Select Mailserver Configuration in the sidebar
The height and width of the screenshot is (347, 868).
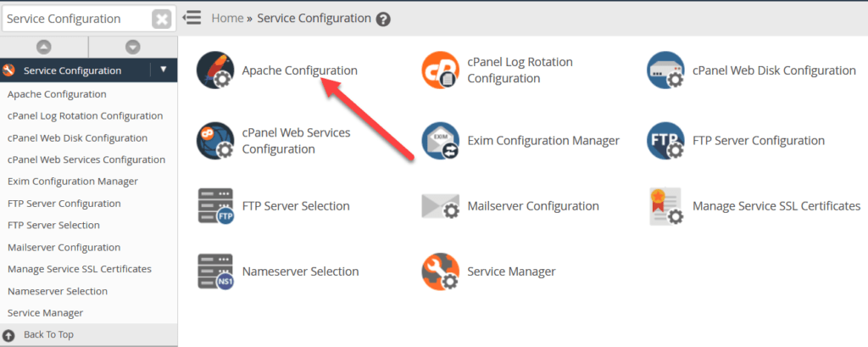pos(64,248)
